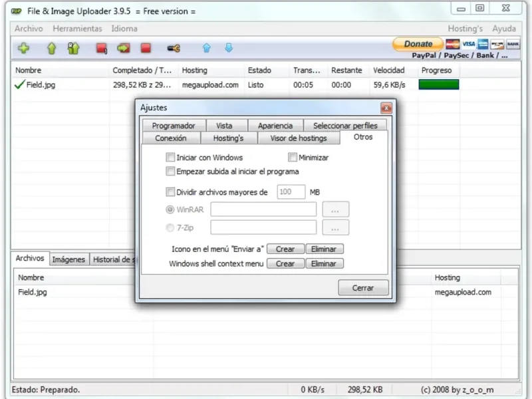Image resolution: width=532 pixels, height=399 pixels.
Task: Click the American Express card icon
Action: [483, 44]
